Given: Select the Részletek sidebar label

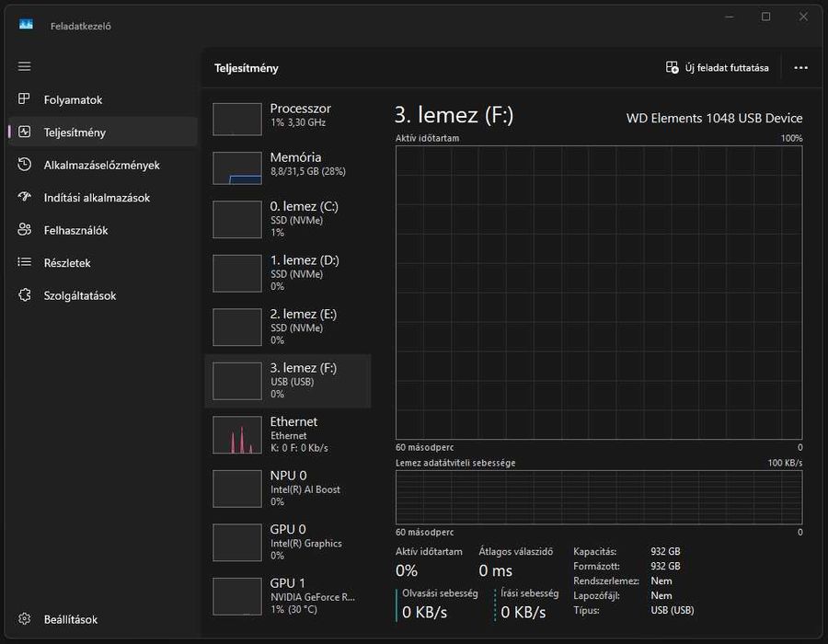Looking at the screenshot, I should point(67,263).
